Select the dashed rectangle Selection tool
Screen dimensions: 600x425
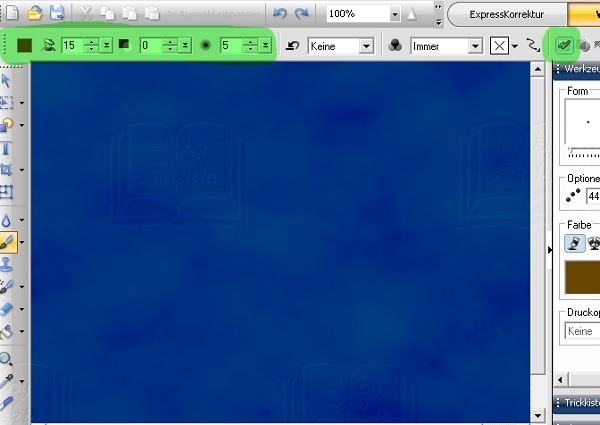click(x=7, y=103)
